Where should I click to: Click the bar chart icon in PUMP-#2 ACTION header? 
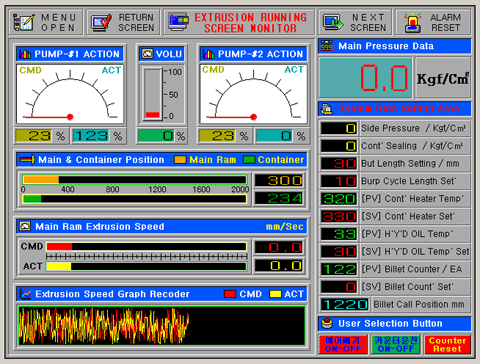pyautogui.click(x=209, y=54)
